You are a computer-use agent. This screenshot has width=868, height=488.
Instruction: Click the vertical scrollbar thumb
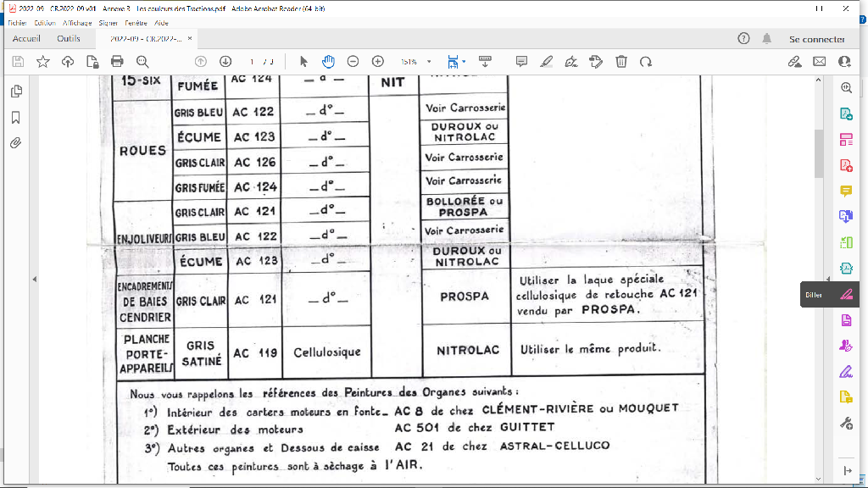(x=818, y=153)
